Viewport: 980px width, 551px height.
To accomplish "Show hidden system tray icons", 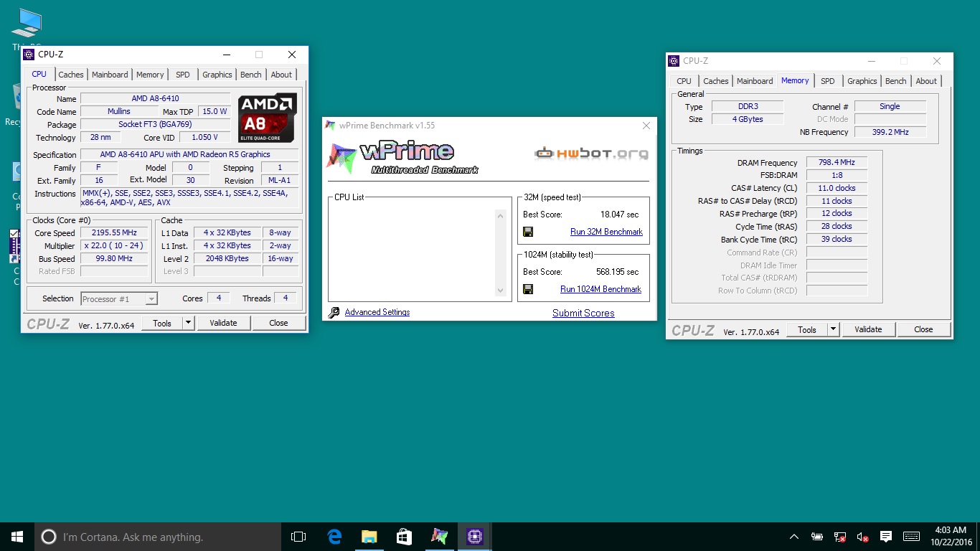I will coord(794,537).
